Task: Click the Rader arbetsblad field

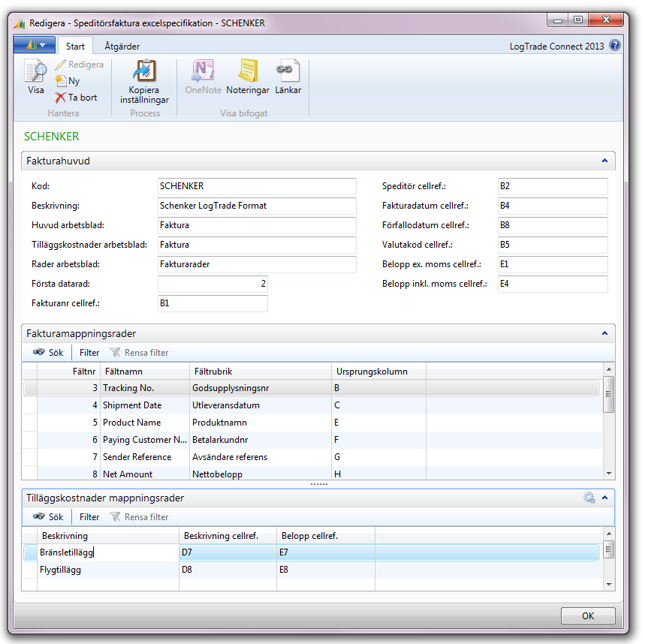Action: click(x=257, y=264)
